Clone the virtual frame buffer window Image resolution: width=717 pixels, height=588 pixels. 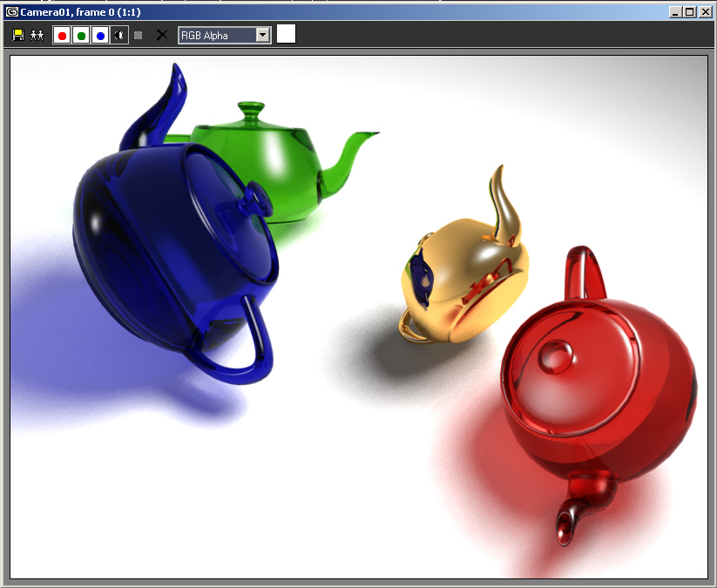[x=37, y=35]
